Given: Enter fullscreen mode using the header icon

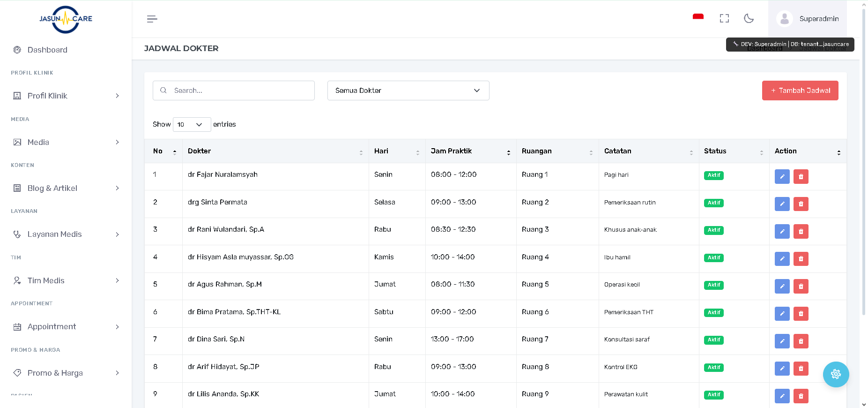Looking at the screenshot, I should click(724, 18).
